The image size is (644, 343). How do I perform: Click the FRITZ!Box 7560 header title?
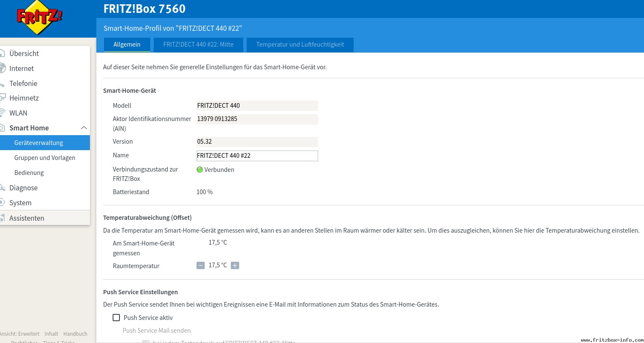click(x=145, y=9)
